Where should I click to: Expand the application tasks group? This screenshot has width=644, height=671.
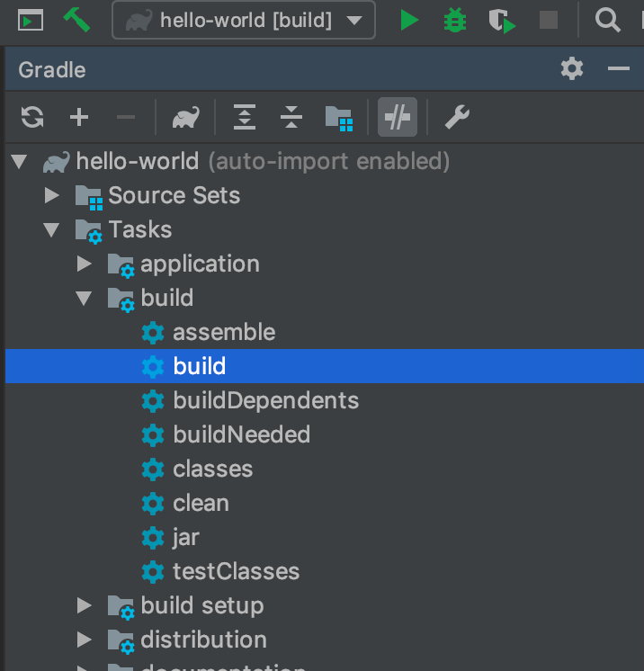85,264
